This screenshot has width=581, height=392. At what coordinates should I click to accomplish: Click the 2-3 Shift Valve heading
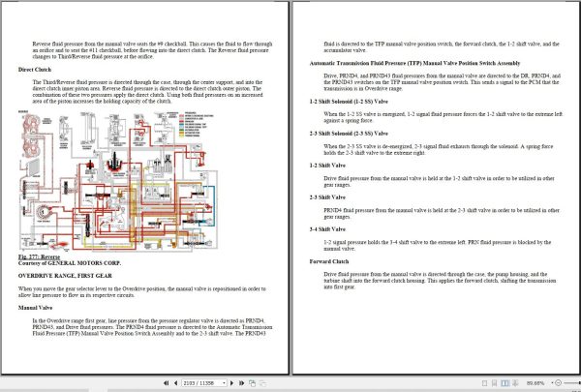pyautogui.click(x=327, y=197)
